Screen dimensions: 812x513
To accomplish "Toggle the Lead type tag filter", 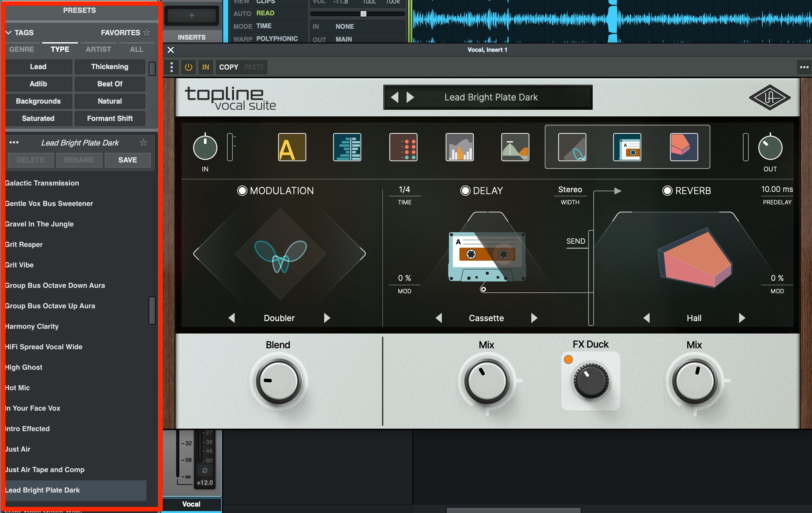I will pyautogui.click(x=38, y=67).
